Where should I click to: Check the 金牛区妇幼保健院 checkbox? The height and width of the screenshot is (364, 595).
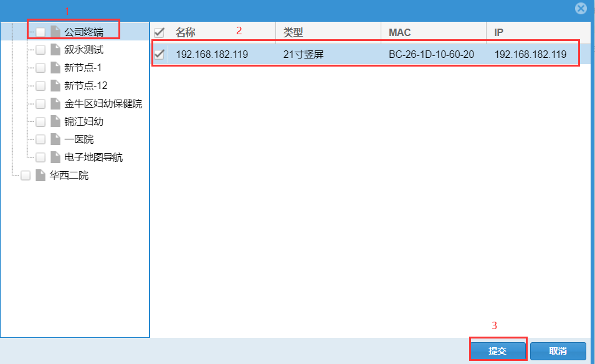40,104
